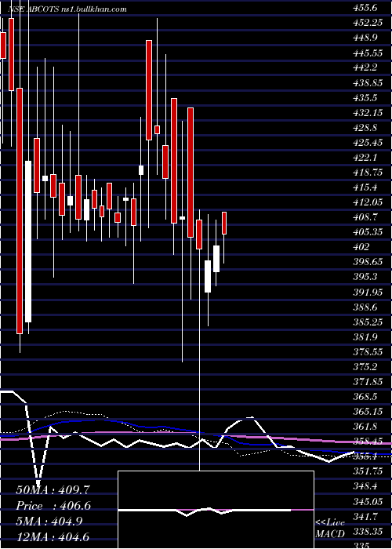Viewport: 392px width, 549px height.
Task: Click the NSE ABCOTS ns1.bullkhan.com chart title
Action: [x=67, y=9]
